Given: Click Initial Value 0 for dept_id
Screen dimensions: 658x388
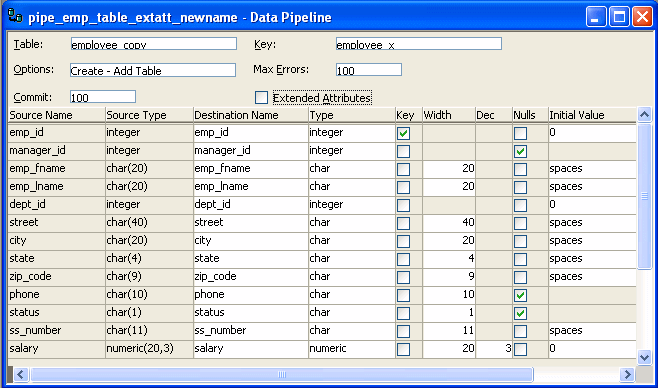Looking at the screenshot, I should pyautogui.click(x=592, y=205).
